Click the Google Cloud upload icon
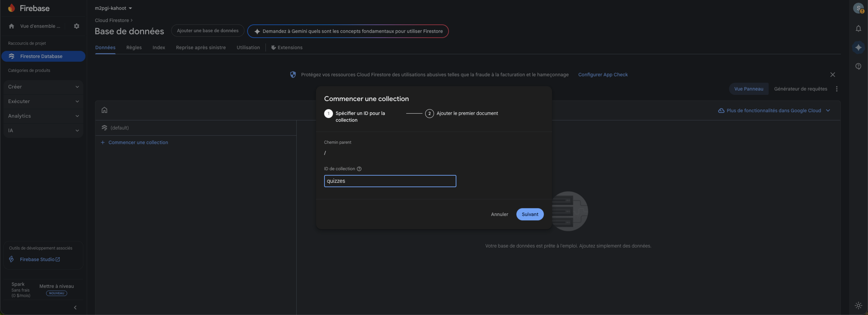Image resolution: width=868 pixels, height=315 pixels. click(x=721, y=110)
